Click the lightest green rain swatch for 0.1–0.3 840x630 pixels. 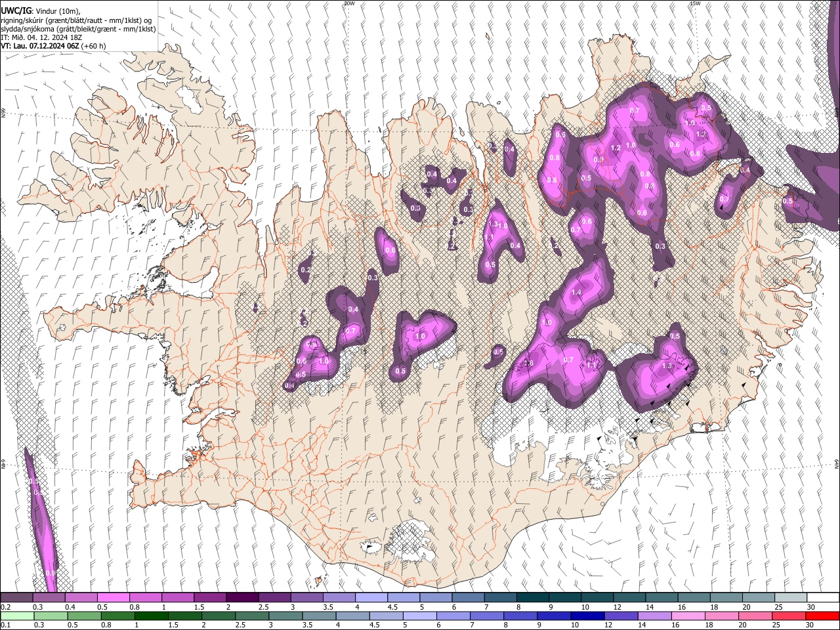17,616
